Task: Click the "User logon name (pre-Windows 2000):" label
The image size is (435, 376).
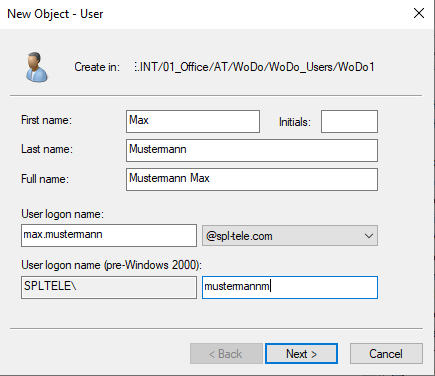Action: pos(111,265)
